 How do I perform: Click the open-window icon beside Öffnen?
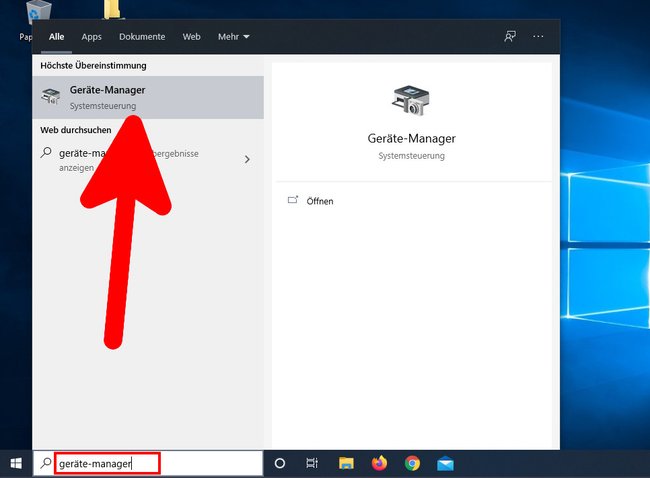tap(293, 200)
